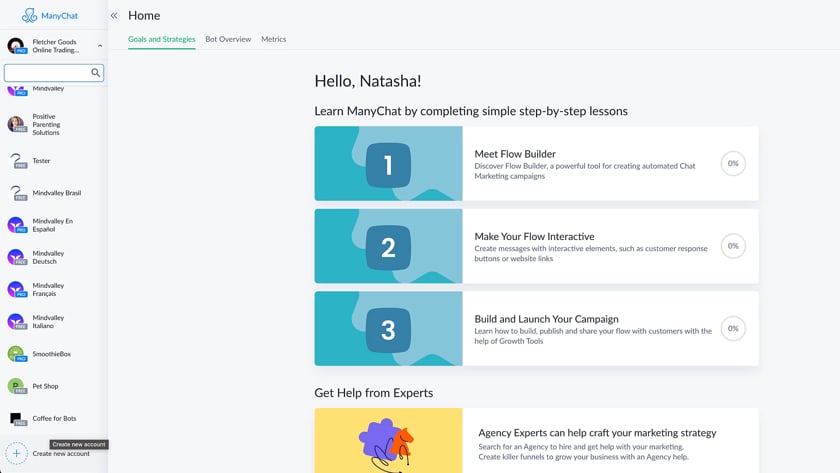Image resolution: width=840 pixels, height=473 pixels.
Task: Click the search magnifier icon
Action: 95,72
